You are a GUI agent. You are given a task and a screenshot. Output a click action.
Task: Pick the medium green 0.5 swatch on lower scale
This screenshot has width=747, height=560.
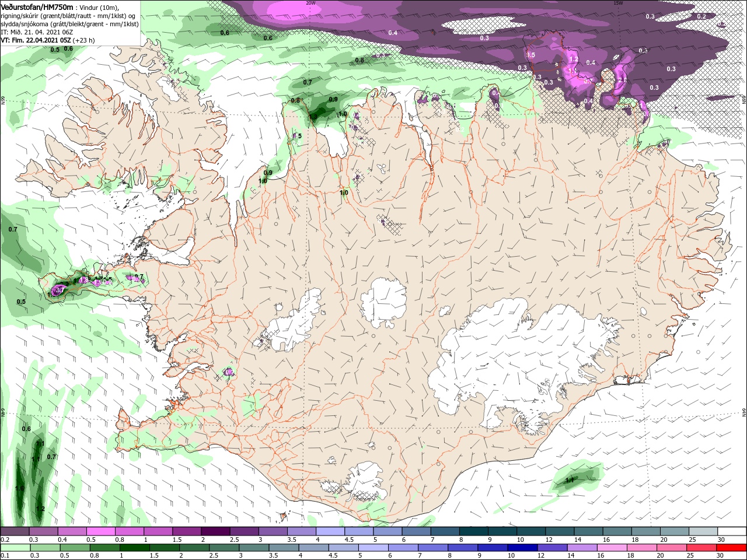75,548
